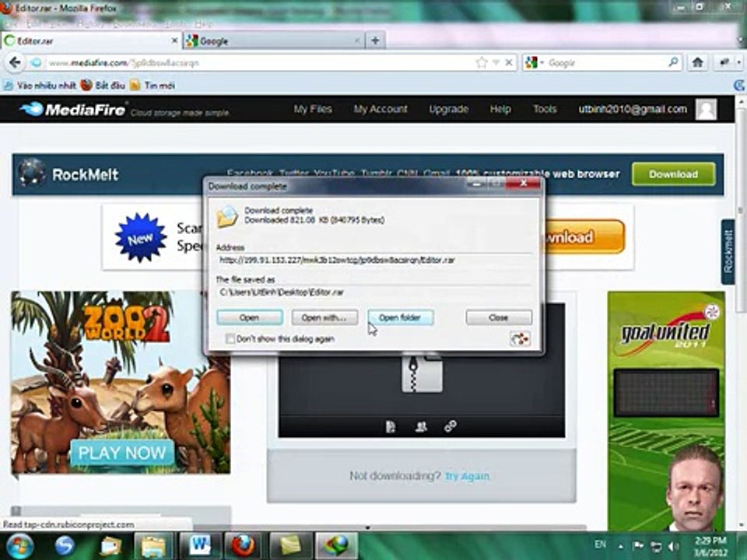Click the utbinh2010@gmail.com account label
Image resolution: width=747 pixels, height=560 pixels.
633,109
